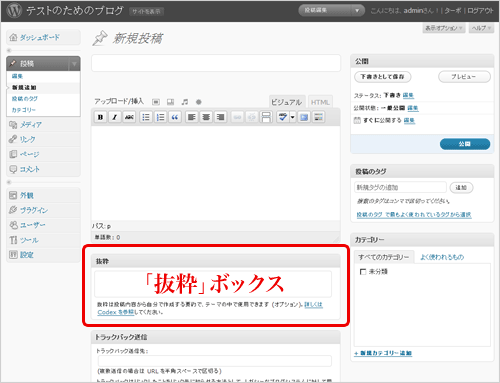This screenshot has height=383, width=500.
Task: Insert a blockquote
Action: pyautogui.click(x=175, y=117)
